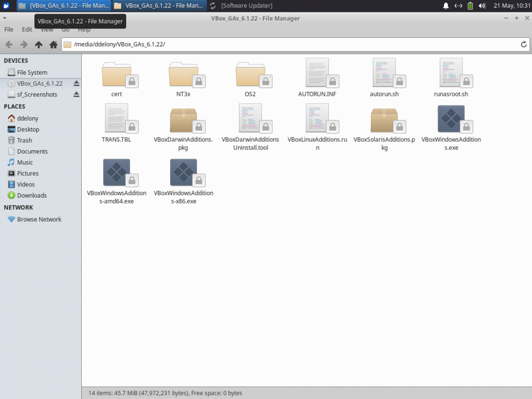Open the home folder toolbar icon
Screen dimensions: 532x399
coord(53,45)
